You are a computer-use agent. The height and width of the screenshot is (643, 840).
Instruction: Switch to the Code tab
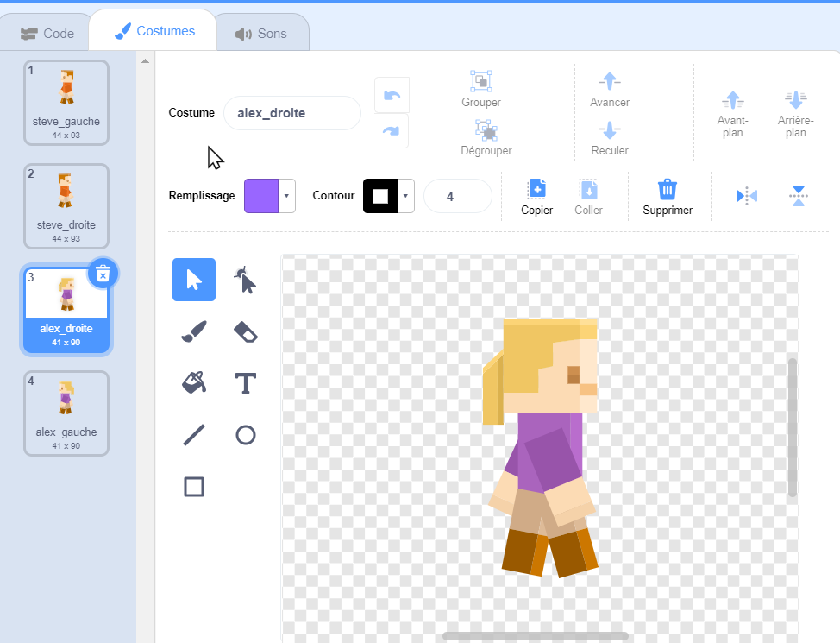[x=47, y=34]
